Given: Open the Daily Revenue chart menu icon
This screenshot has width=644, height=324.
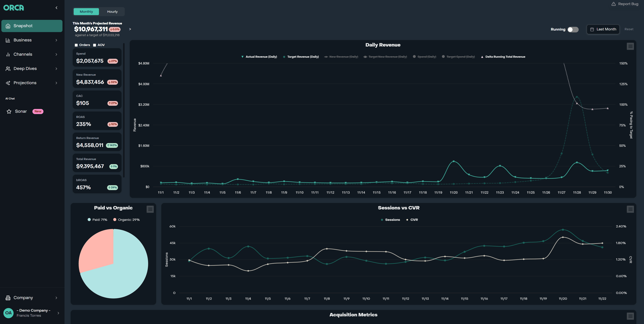Looking at the screenshot, I should [630, 46].
